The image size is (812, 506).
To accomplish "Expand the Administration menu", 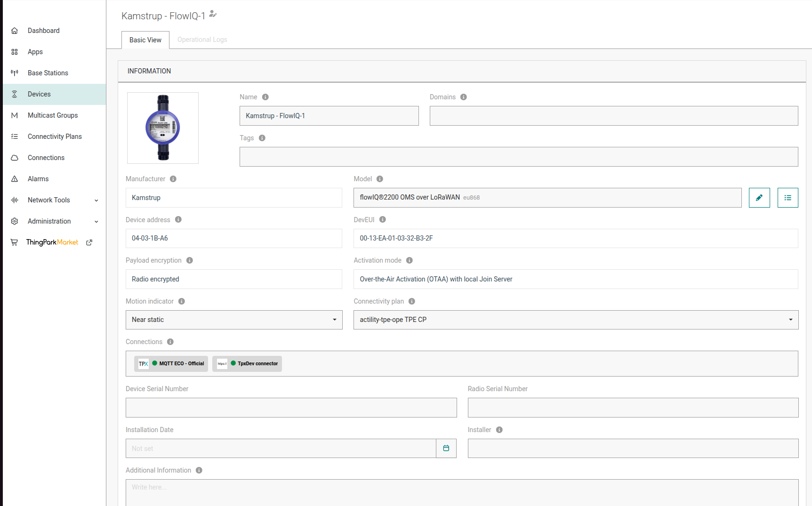I will (x=54, y=221).
